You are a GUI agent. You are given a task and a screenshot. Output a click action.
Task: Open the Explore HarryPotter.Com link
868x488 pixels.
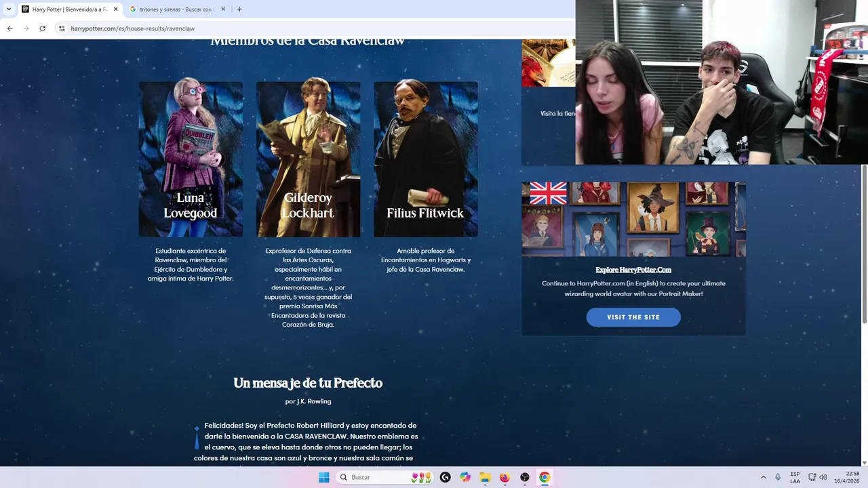pyautogui.click(x=633, y=270)
